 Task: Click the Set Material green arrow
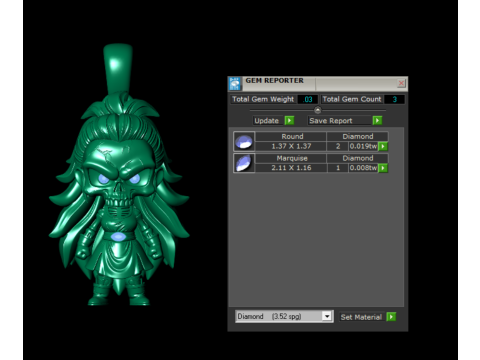[x=391, y=317]
